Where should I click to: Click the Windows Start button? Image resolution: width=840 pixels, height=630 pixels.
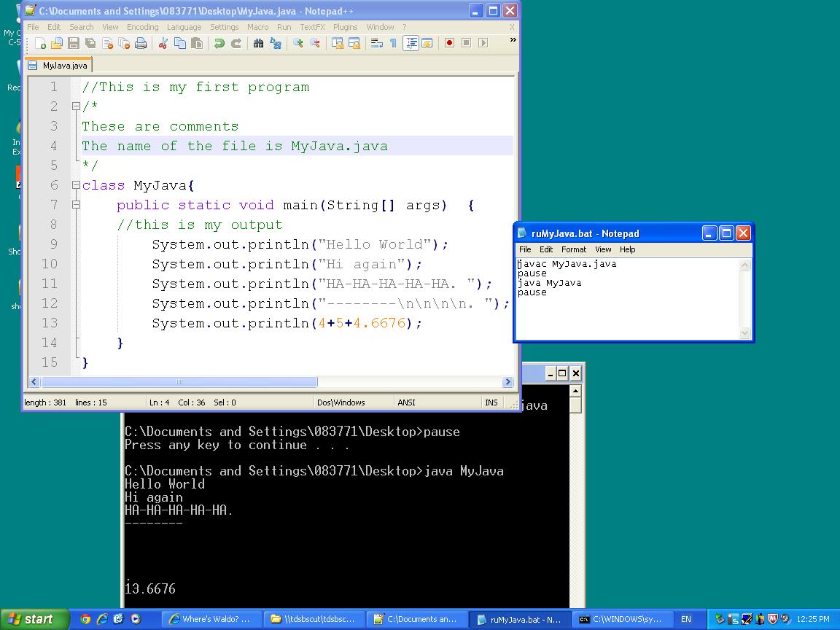(35, 619)
